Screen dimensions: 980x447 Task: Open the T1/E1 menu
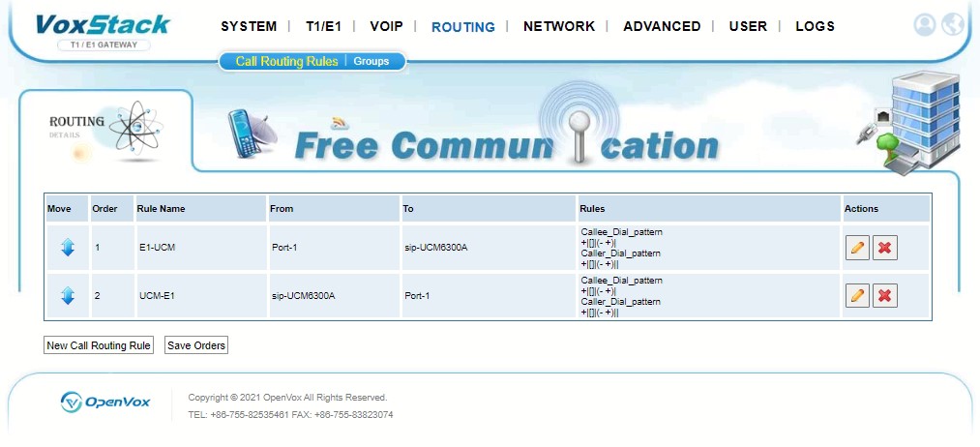(323, 26)
